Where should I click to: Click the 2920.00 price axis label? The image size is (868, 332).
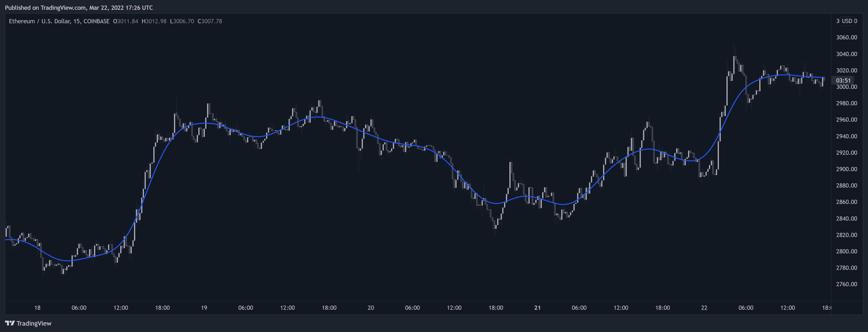pyautogui.click(x=847, y=153)
